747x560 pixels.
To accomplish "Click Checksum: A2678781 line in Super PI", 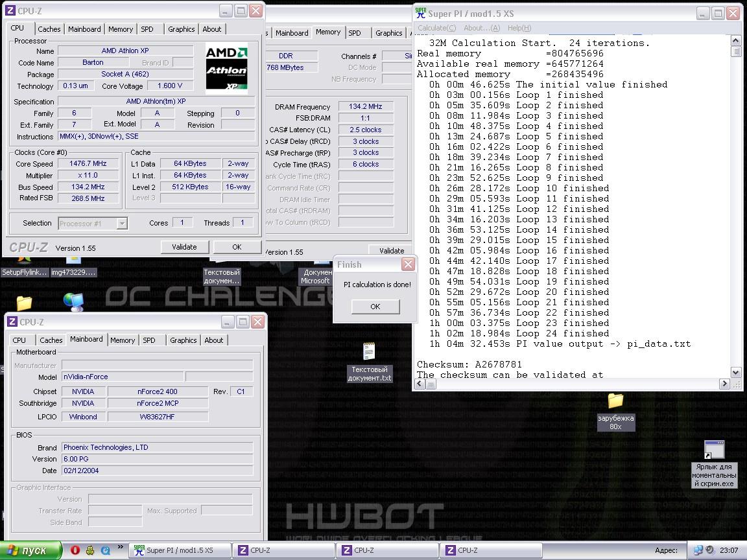I will pyautogui.click(x=469, y=364).
